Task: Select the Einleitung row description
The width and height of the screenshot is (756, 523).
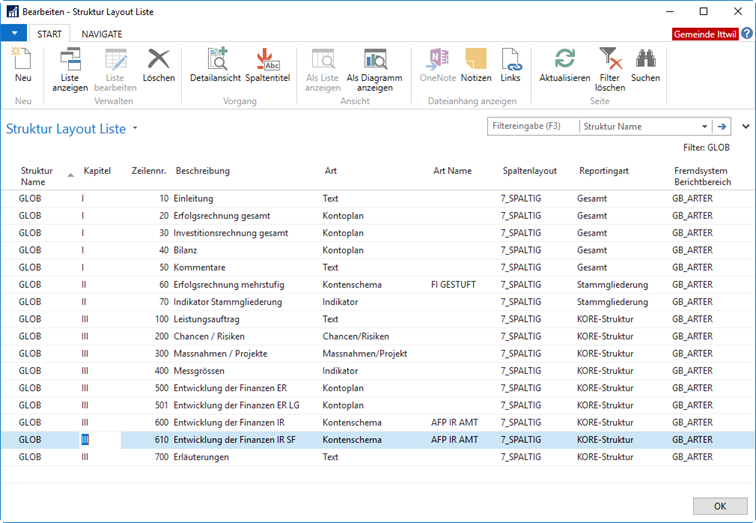Action: (x=193, y=198)
